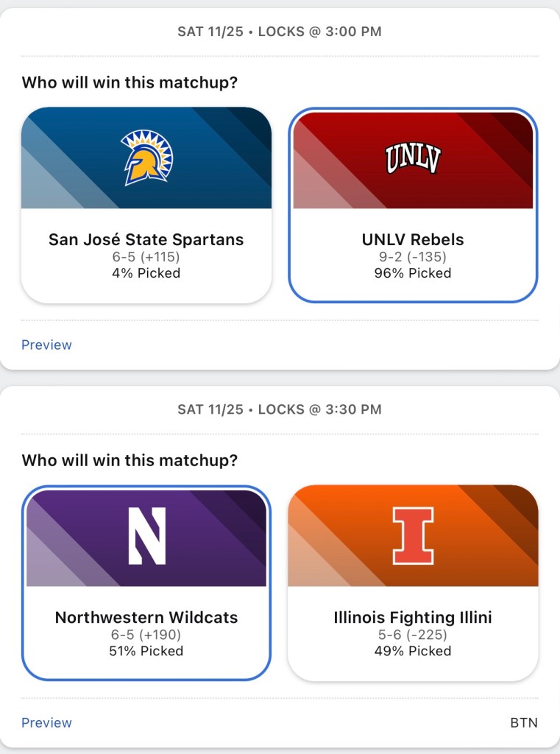The height and width of the screenshot is (754, 560).
Task: Tap the San José State 6-5 (+115) odds
Action: click(x=146, y=257)
